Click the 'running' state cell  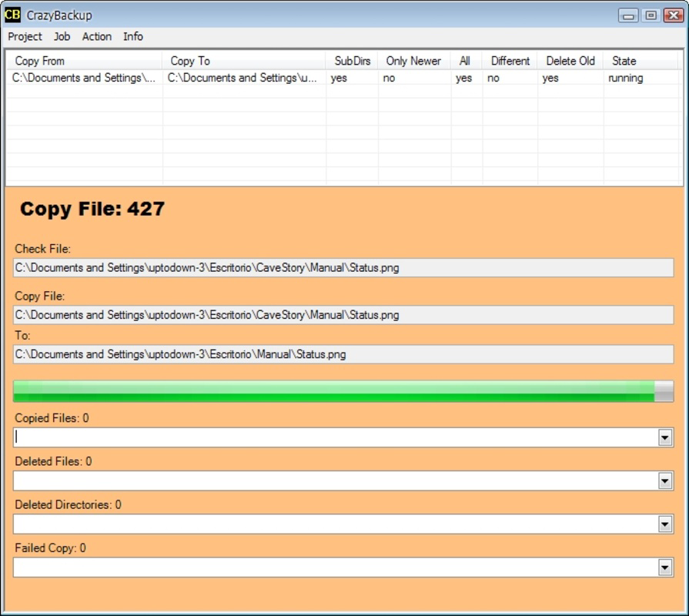click(641, 78)
